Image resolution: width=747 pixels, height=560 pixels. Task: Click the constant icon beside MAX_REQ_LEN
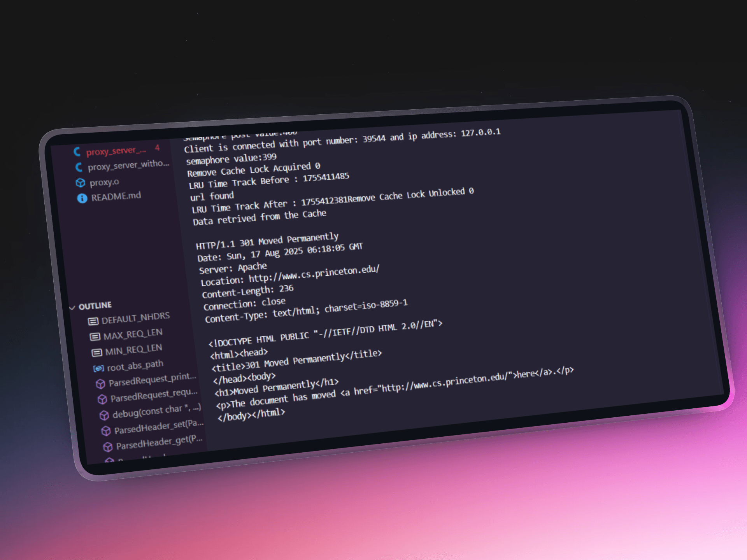point(95,337)
